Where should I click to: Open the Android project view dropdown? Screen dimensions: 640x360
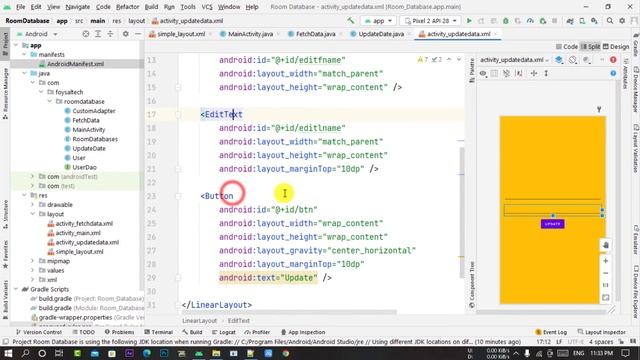pos(37,34)
